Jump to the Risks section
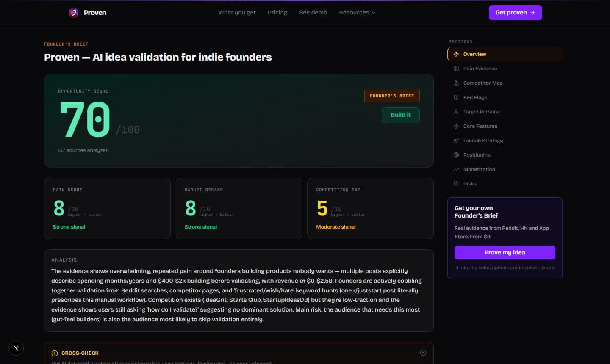The height and width of the screenshot is (364, 610). [x=505, y=184]
